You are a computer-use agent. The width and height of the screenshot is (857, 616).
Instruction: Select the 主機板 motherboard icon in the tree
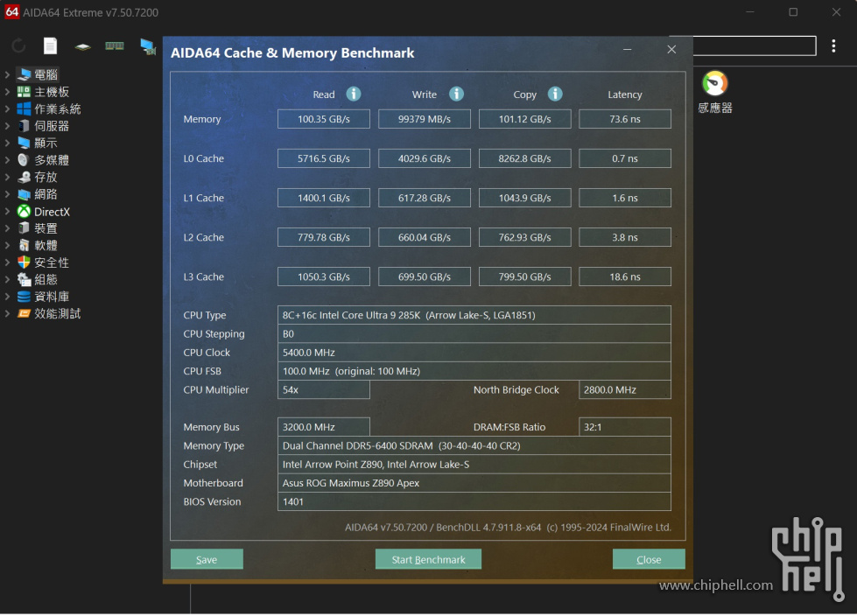24,92
